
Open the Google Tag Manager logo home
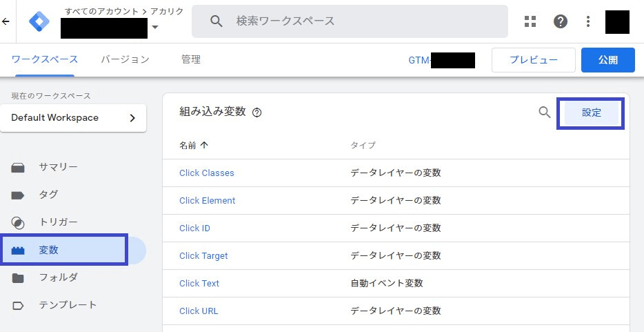click(39, 21)
